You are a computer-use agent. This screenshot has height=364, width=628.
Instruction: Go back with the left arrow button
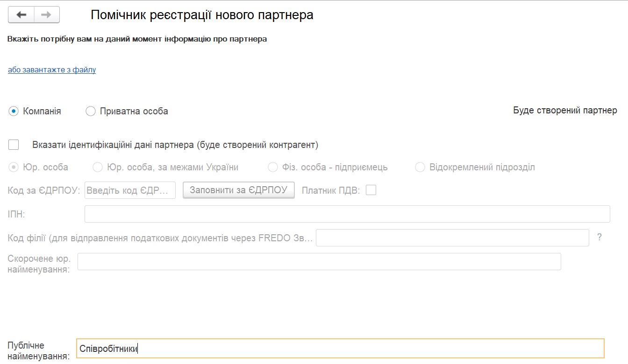pyautogui.click(x=21, y=15)
